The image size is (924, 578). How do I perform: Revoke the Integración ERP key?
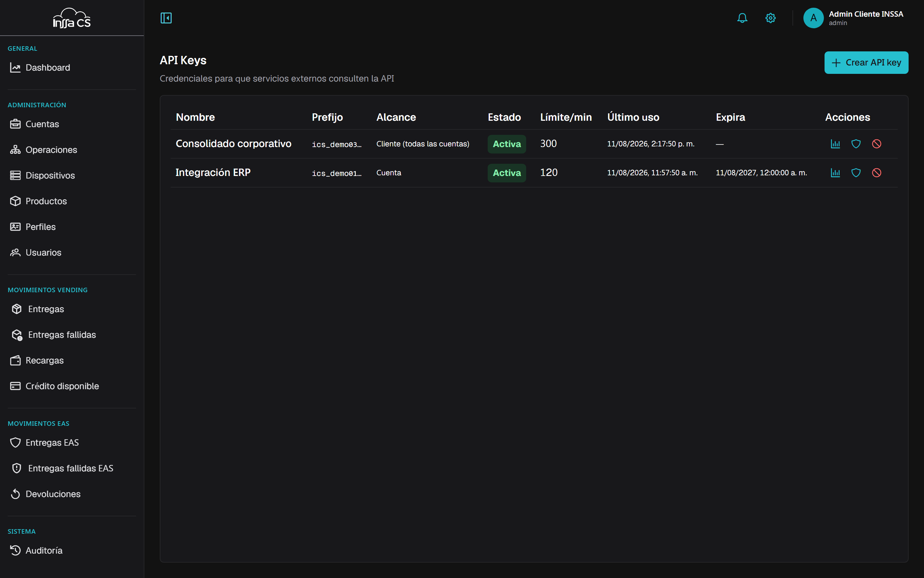(x=877, y=173)
